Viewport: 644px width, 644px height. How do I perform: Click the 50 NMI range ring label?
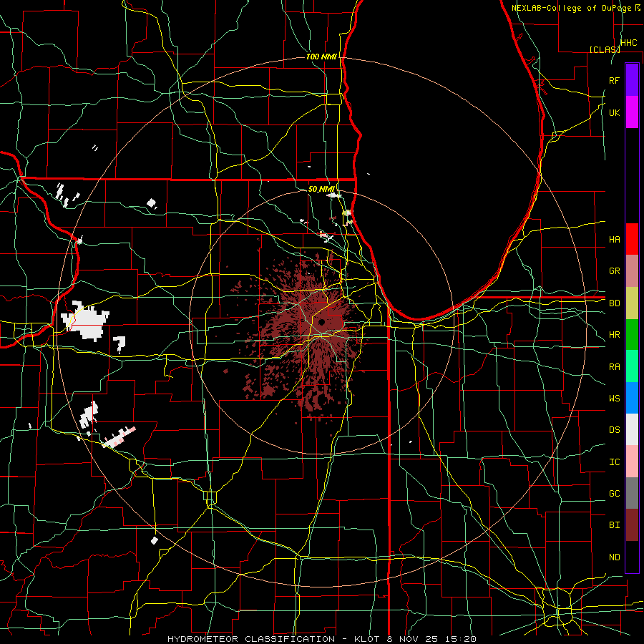(x=321, y=189)
